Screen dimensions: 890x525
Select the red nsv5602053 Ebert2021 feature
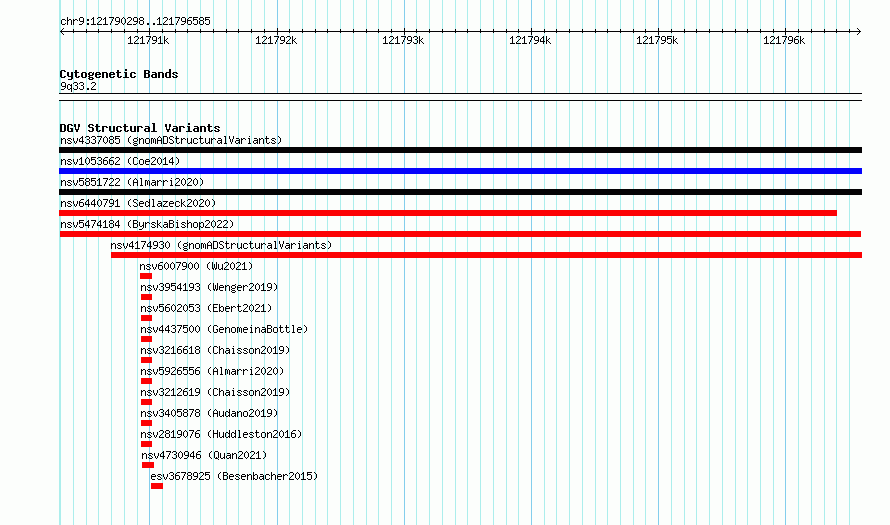[x=146, y=318]
